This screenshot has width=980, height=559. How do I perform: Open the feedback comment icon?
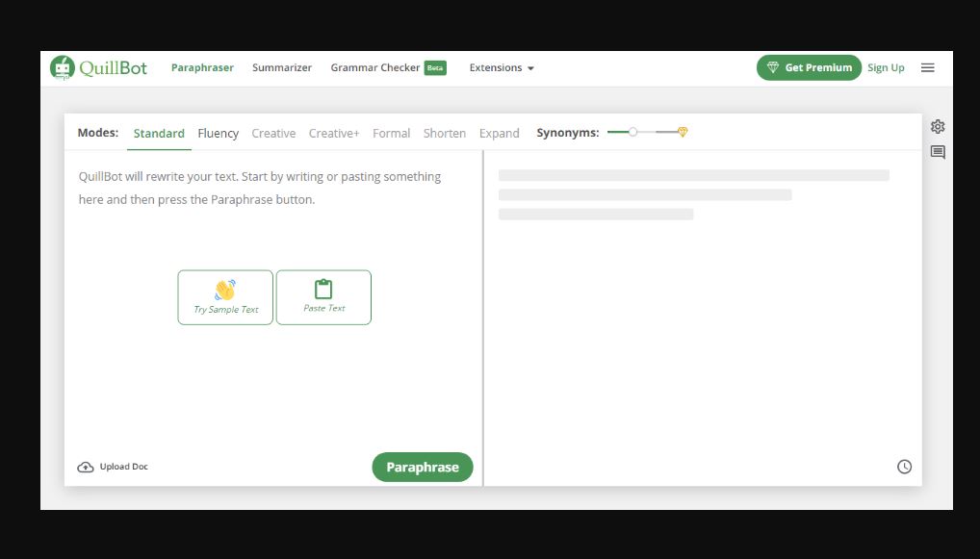pyautogui.click(x=938, y=152)
